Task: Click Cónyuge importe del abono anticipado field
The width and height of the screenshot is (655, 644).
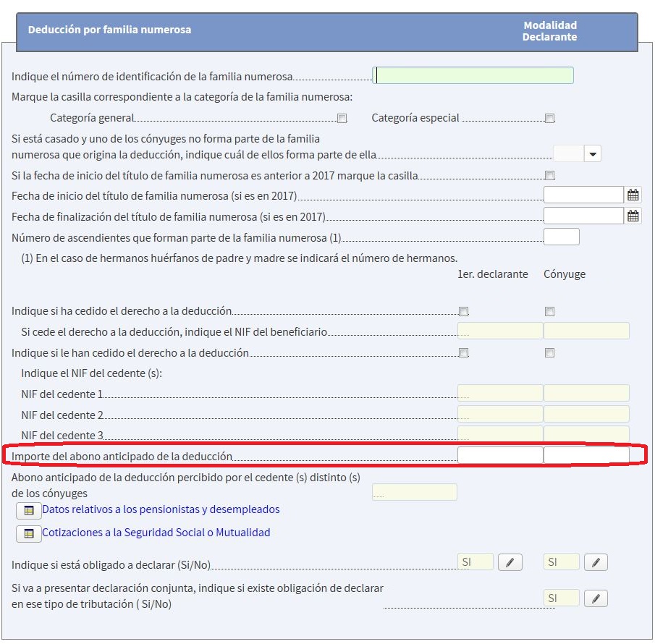Action: click(586, 456)
